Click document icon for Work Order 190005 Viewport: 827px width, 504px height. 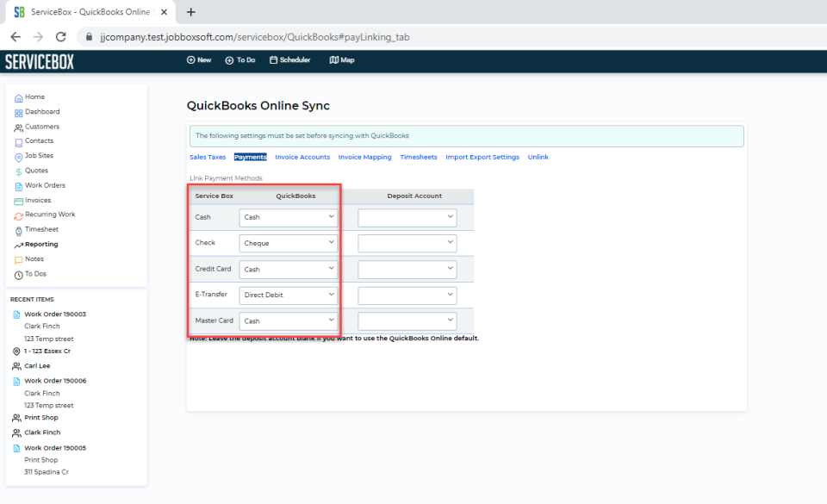click(x=16, y=448)
